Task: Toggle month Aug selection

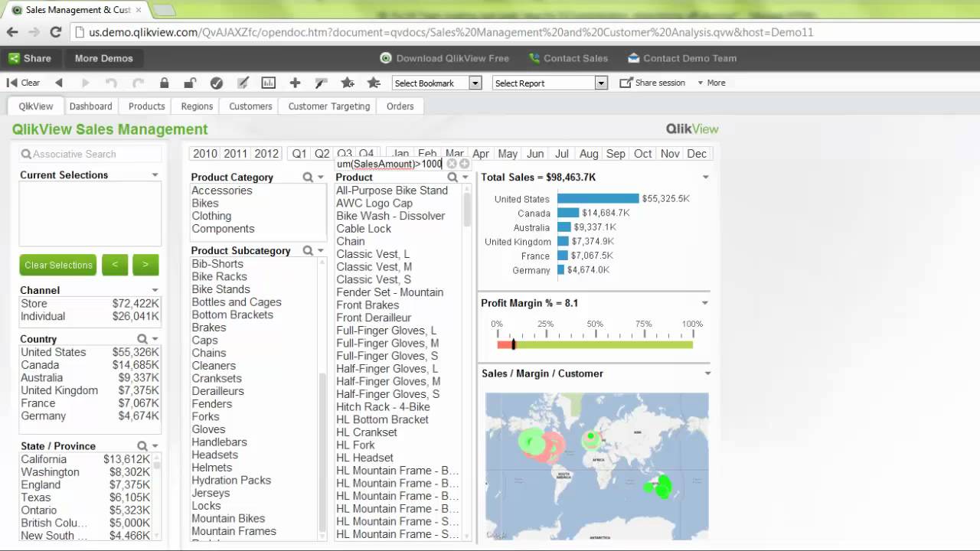Action: click(x=589, y=154)
